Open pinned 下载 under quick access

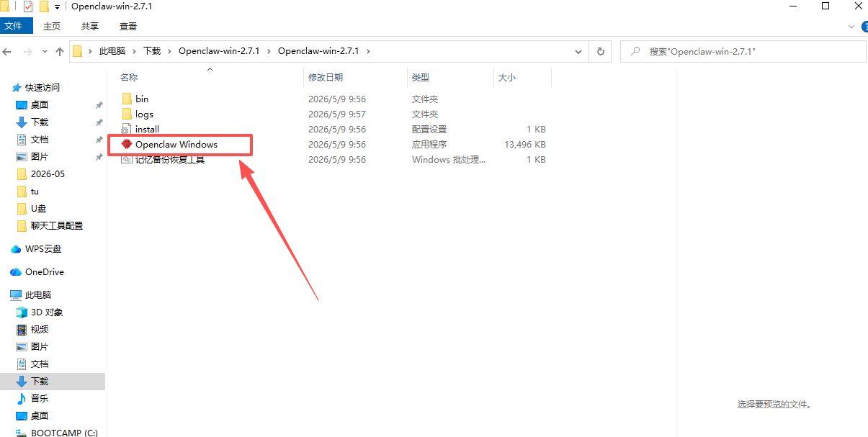click(40, 122)
